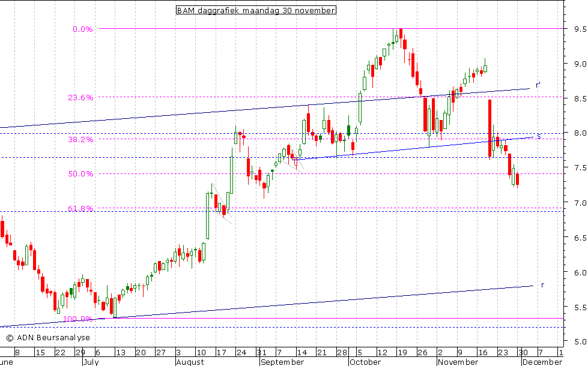
Task: Click the October month label
Action: [365, 362]
